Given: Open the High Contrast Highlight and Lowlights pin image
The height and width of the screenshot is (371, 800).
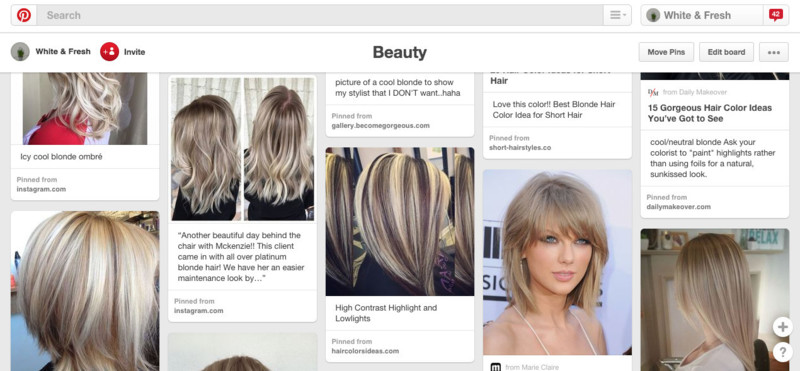Looking at the screenshot, I should (400, 221).
